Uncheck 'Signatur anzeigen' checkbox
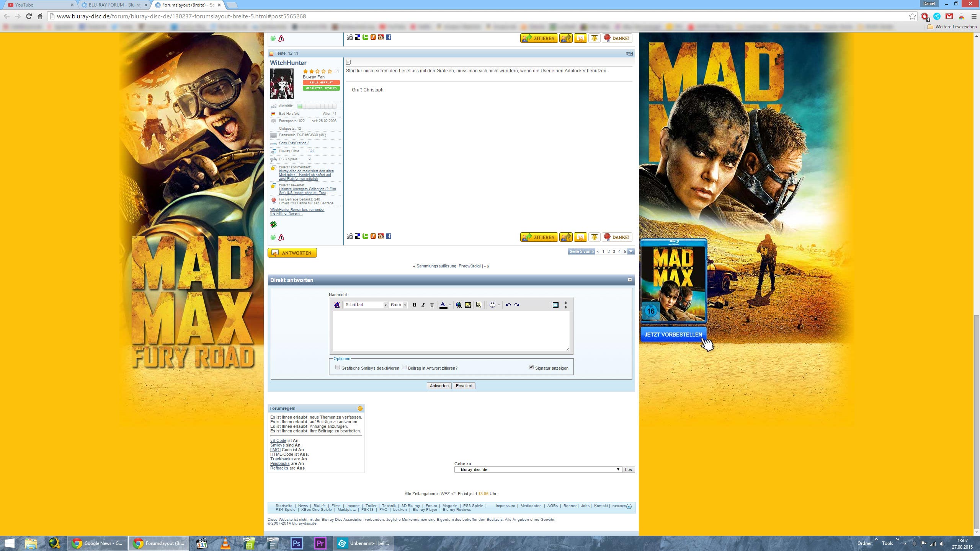Screen dimensions: 980x551 click(531, 367)
